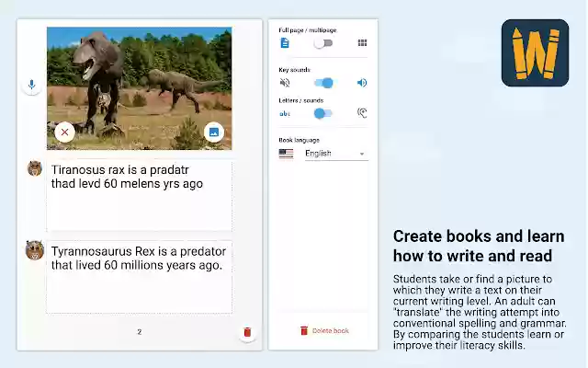Click the Delete book button

click(x=324, y=331)
